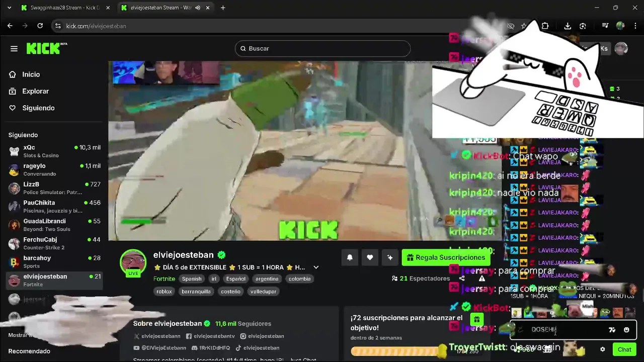The image size is (644, 362).
Task: Open barcahoy channel in sidebar
Action: [54, 261]
